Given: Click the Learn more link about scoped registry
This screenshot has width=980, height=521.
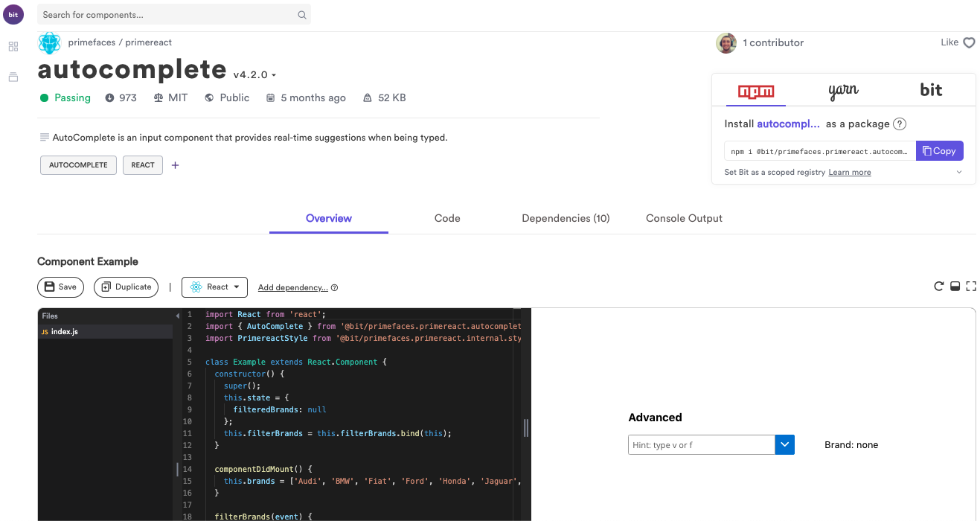Looking at the screenshot, I should [849, 172].
